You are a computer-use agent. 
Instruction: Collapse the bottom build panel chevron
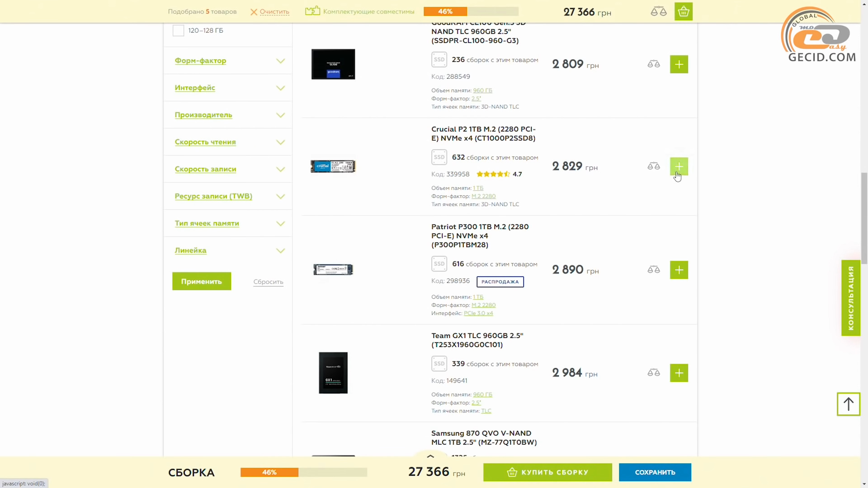coord(430,456)
